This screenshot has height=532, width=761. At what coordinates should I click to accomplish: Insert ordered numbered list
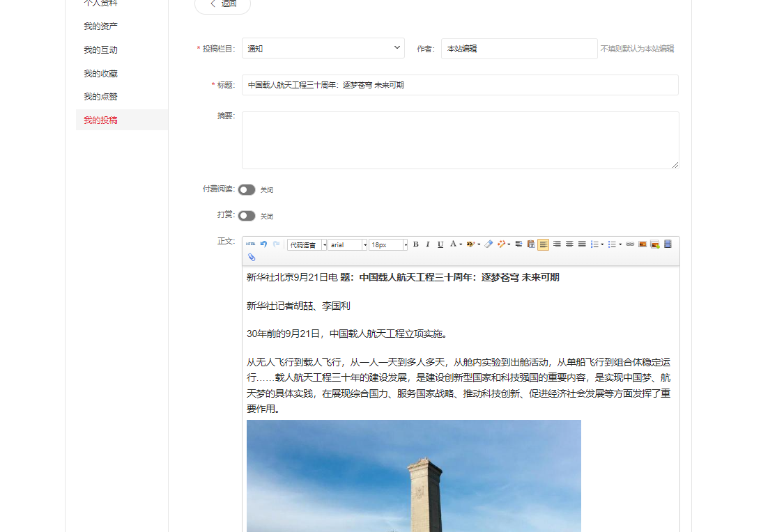pos(594,244)
